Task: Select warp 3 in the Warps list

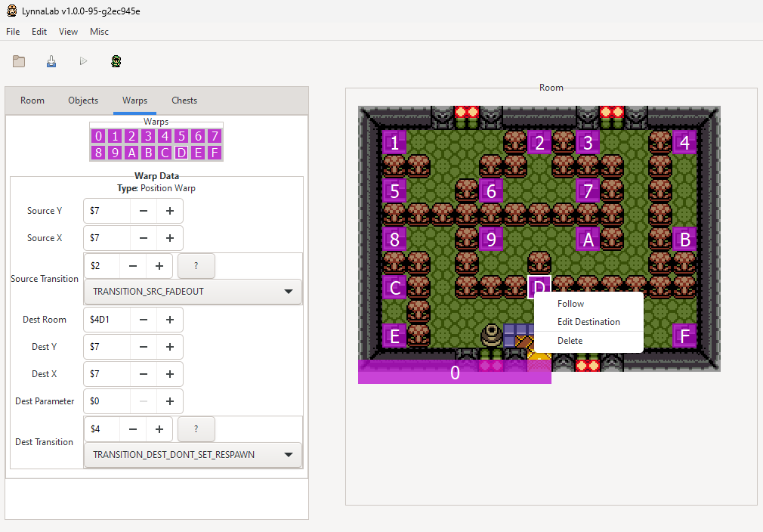Action: [x=148, y=136]
